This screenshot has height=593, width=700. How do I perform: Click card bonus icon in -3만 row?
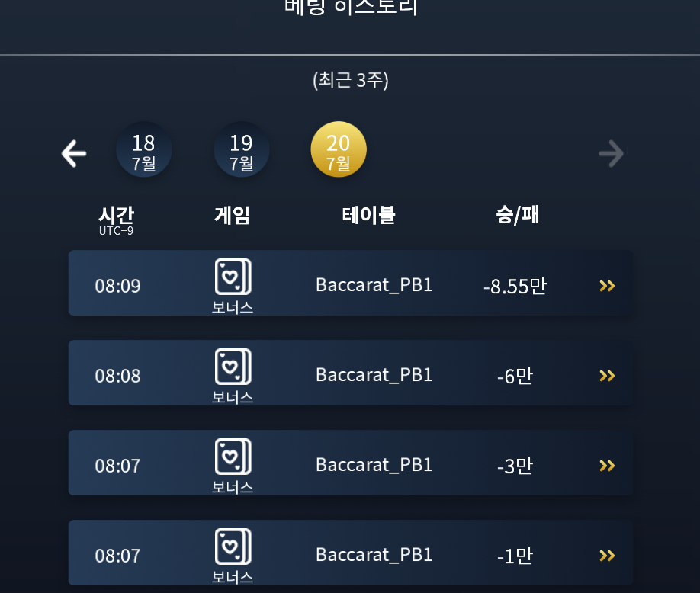coord(233,457)
